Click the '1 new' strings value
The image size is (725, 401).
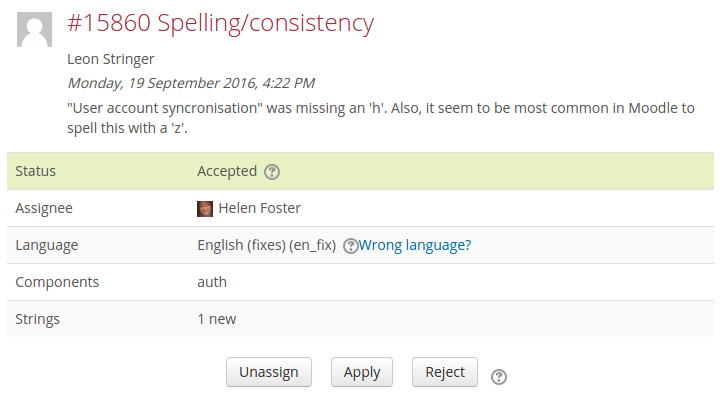coord(217,319)
